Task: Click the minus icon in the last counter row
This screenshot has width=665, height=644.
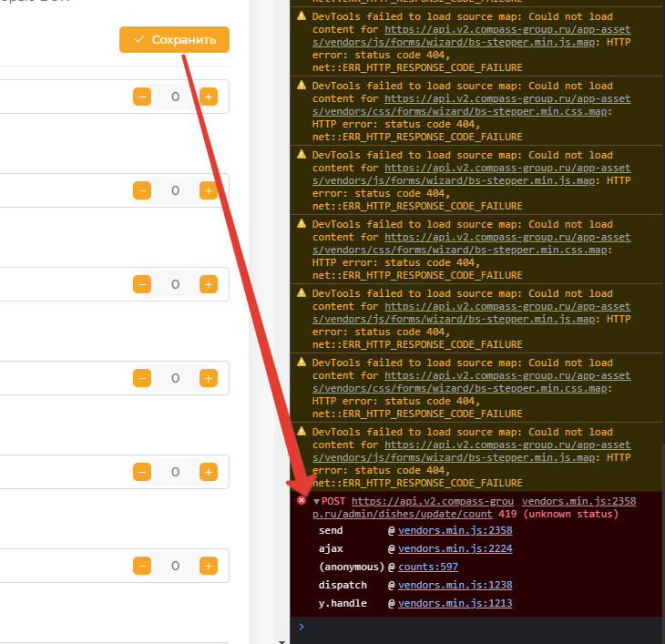Action: [x=142, y=566]
